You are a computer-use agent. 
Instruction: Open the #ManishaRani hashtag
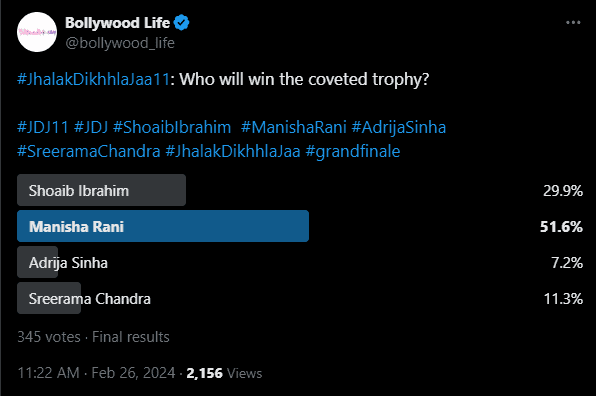point(294,127)
